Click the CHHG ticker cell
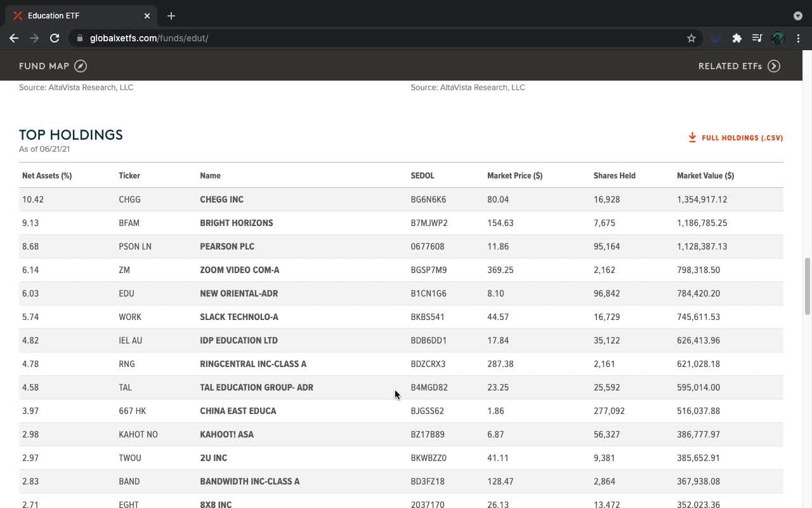The height and width of the screenshot is (508, 812). coord(129,199)
